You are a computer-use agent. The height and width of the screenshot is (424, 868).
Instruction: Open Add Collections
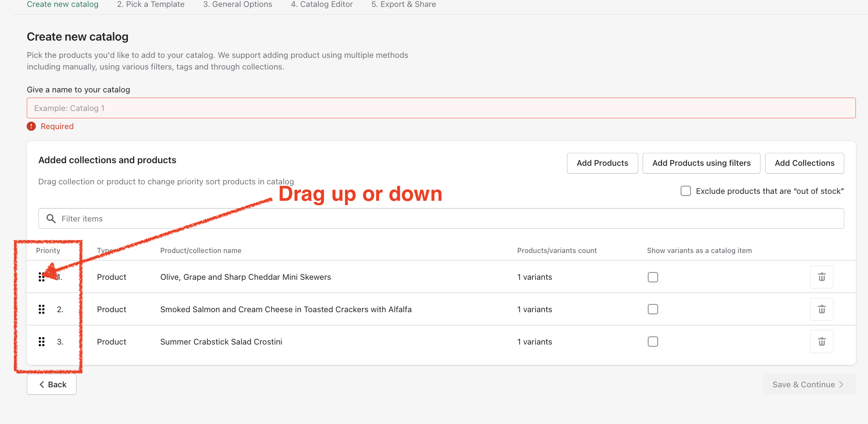pos(804,163)
